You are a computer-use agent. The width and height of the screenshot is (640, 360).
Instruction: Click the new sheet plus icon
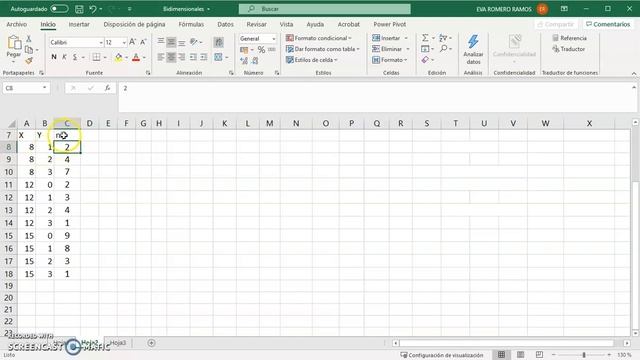click(151, 343)
